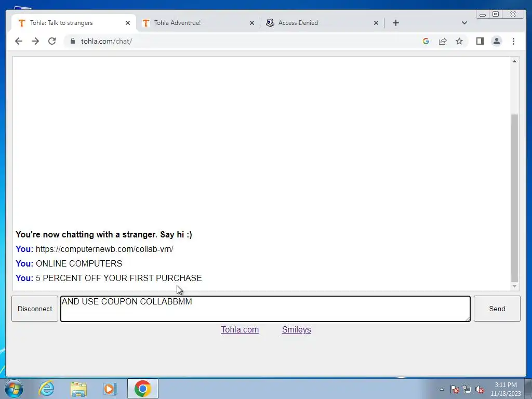The width and height of the screenshot is (532, 399).
Task: Click the muted volume tray icon
Action: [480, 389]
